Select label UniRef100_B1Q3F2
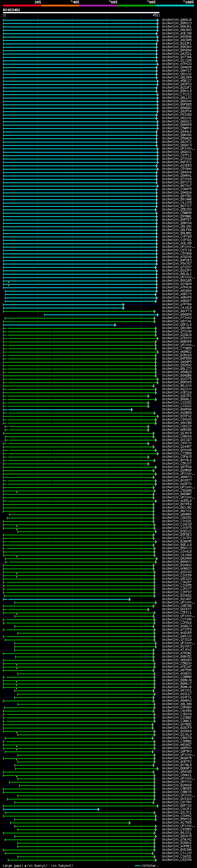Viewport: 197px width, 868px height. [177, 88]
